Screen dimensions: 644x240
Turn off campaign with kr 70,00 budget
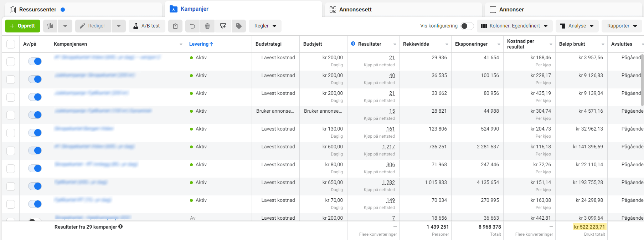[x=35, y=204]
